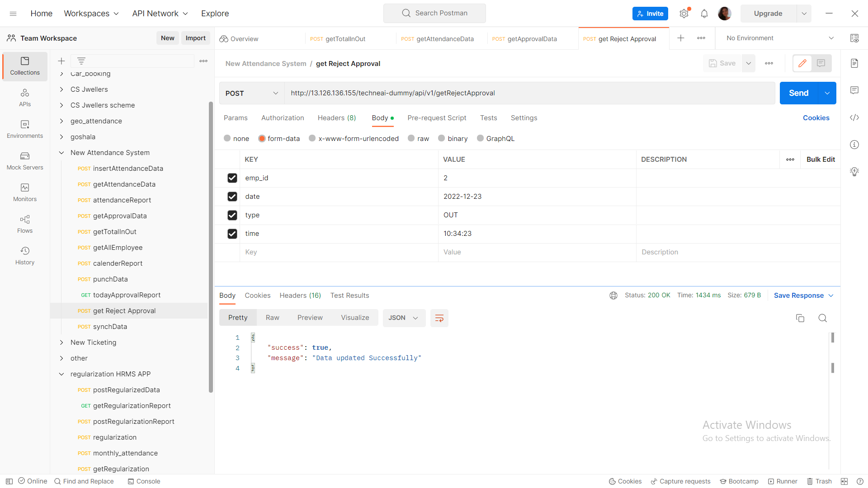Screen dimensions: 868x488
Task: Open the No Environment selector
Action: pyautogui.click(x=779, y=38)
